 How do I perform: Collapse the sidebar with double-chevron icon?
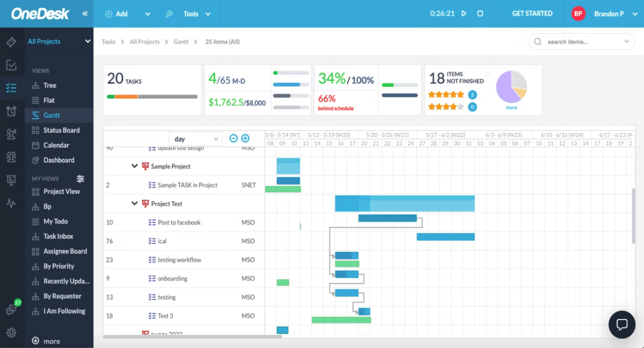coord(85,14)
